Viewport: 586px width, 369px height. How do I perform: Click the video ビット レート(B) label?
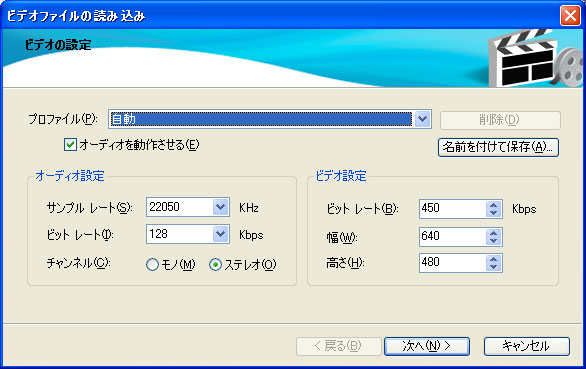point(363,209)
